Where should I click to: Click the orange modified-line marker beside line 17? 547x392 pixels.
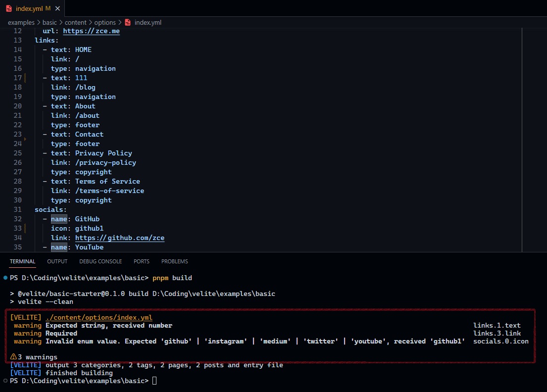[24, 78]
